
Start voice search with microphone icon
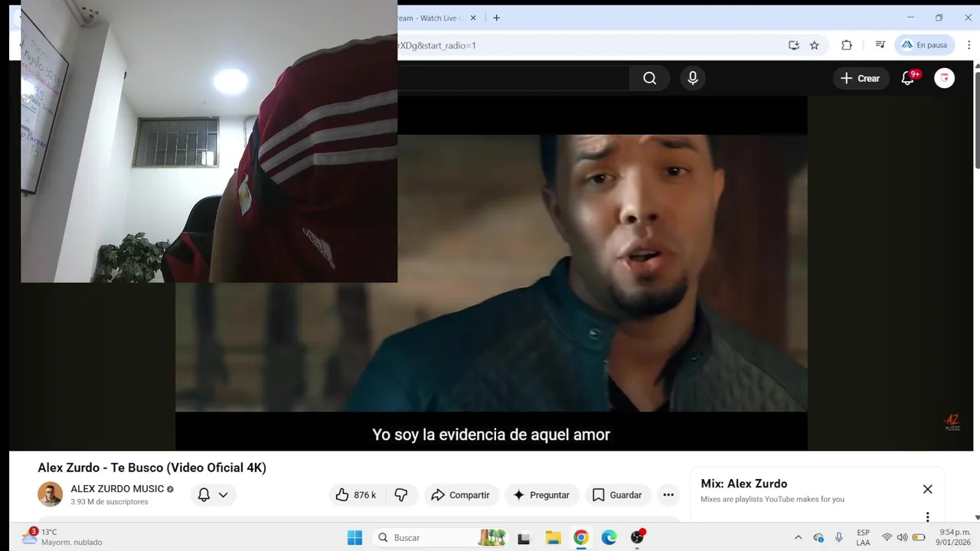(x=693, y=78)
